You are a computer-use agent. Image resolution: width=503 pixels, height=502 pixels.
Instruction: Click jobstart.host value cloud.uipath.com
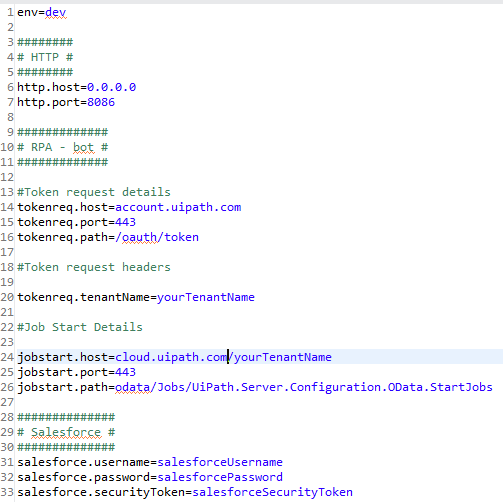pyautogui.click(x=171, y=357)
